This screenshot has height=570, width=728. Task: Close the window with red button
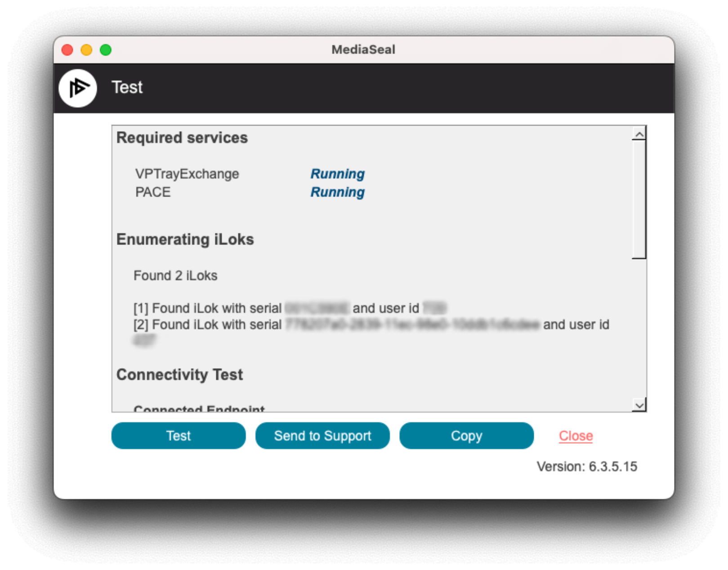point(67,50)
